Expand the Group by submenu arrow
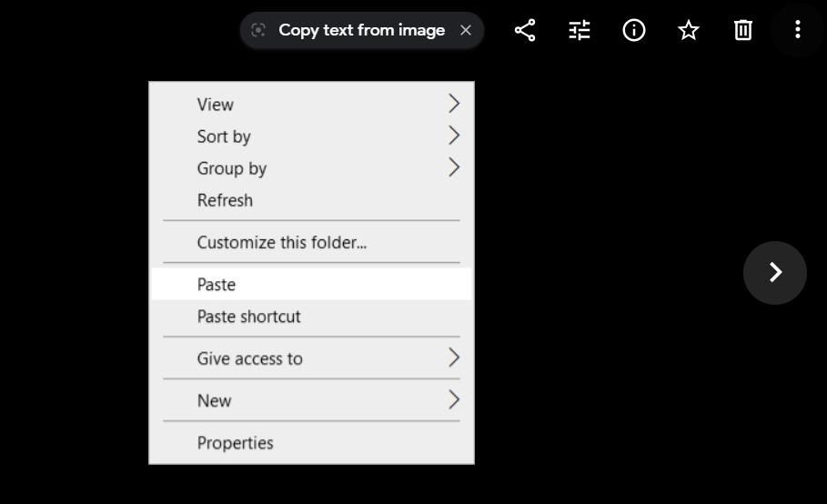Screen dimensions: 827x504 [454, 168]
